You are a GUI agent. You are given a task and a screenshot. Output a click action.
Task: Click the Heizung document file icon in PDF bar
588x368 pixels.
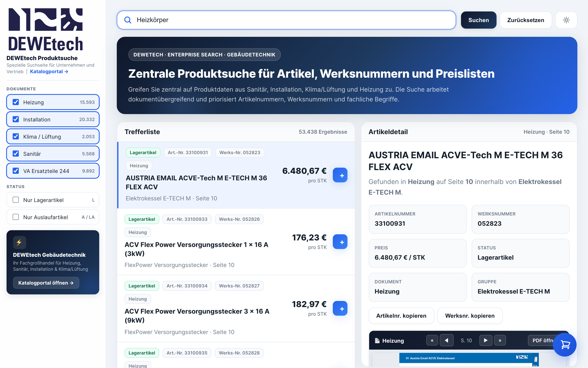(377, 340)
